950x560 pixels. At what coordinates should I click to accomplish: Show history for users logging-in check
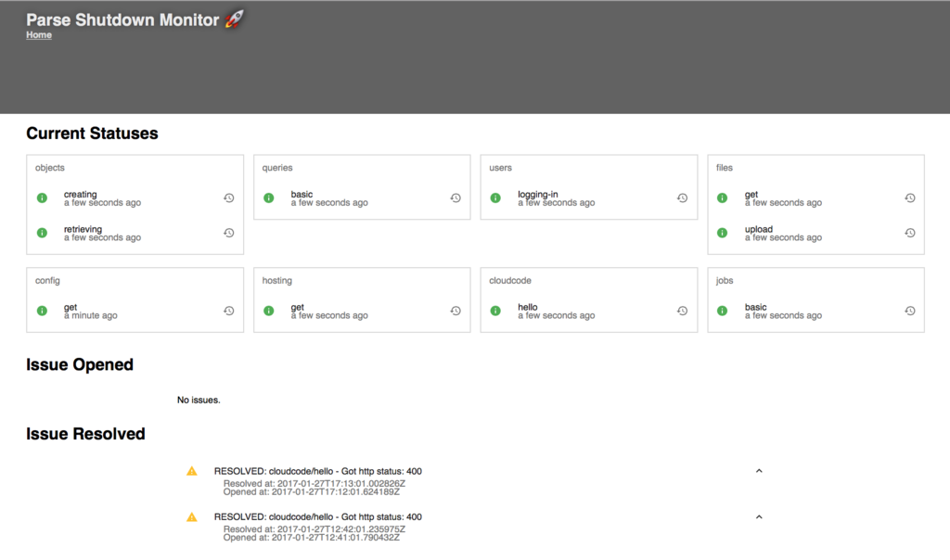click(x=682, y=198)
